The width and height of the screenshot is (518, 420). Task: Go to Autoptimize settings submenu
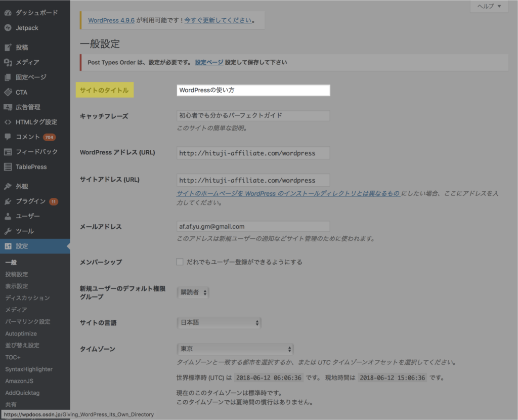tap(21, 334)
